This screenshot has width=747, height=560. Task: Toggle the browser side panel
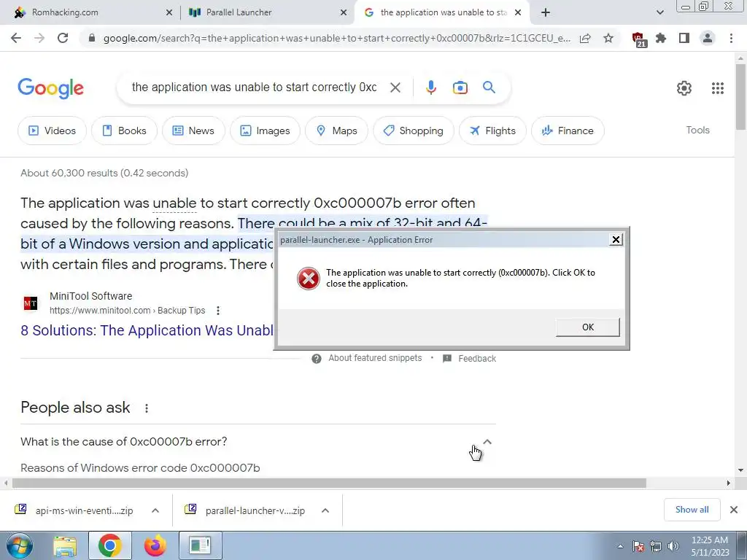coord(684,38)
